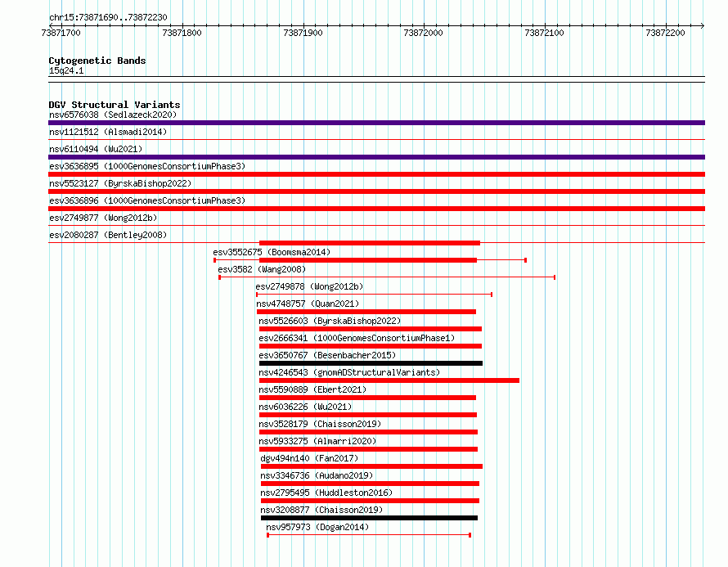This screenshot has width=728, height=567.
Task: Click the black bar under esv3650767
Action: click(371, 363)
